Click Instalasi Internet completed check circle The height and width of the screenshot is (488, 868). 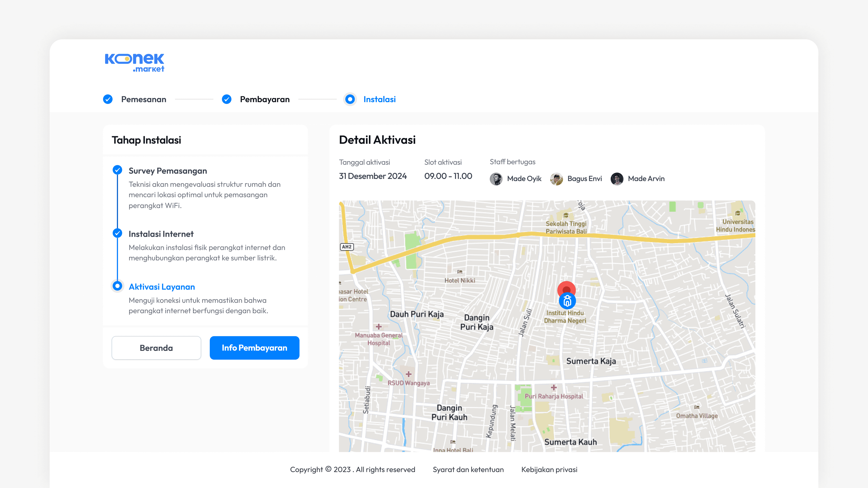coord(117,233)
